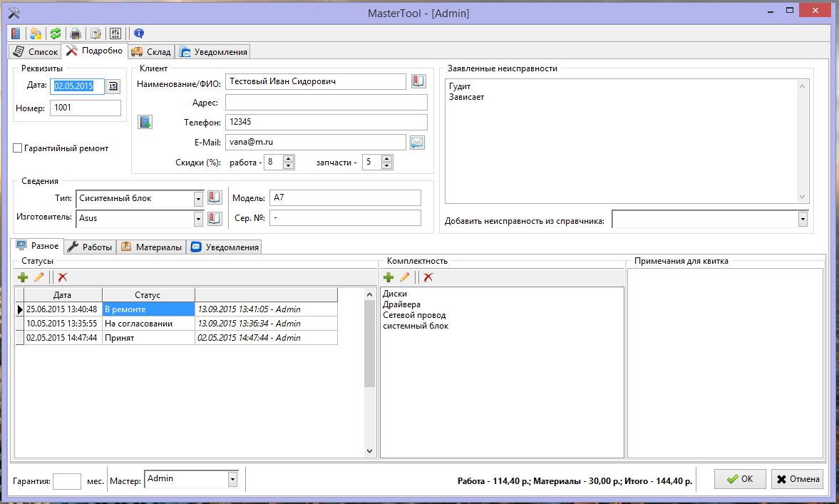
Task: Open the Добавить неисправность из справочника dropdown
Action: coord(803,219)
